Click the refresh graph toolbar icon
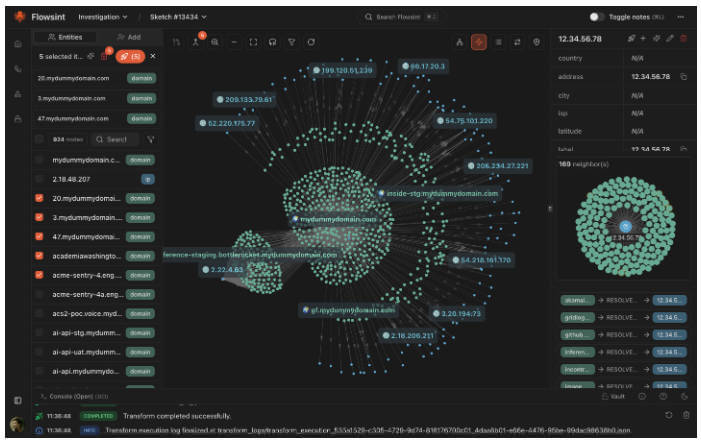The width and height of the screenshot is (701, 443). tap(311, 42)
